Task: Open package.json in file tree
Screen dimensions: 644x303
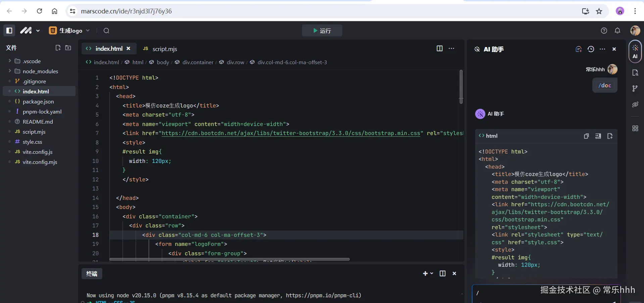Action: click(x=39, y=101)
